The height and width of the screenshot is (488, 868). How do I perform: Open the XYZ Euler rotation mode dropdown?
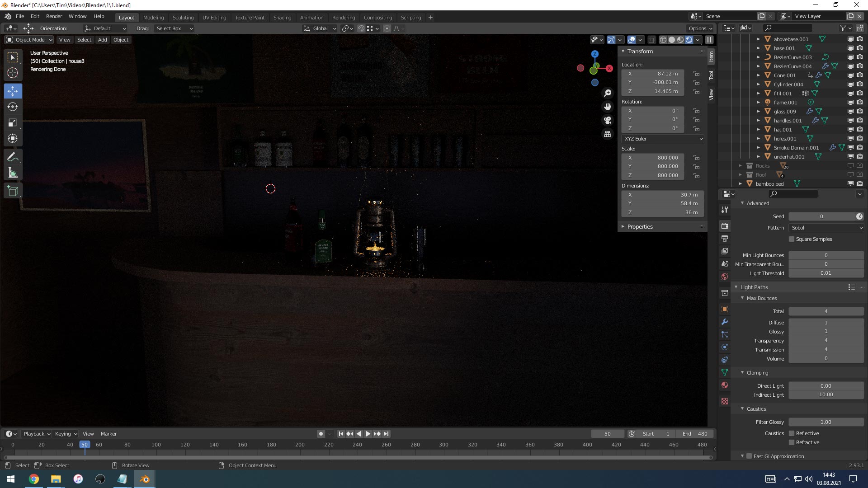tap(662, 139)
